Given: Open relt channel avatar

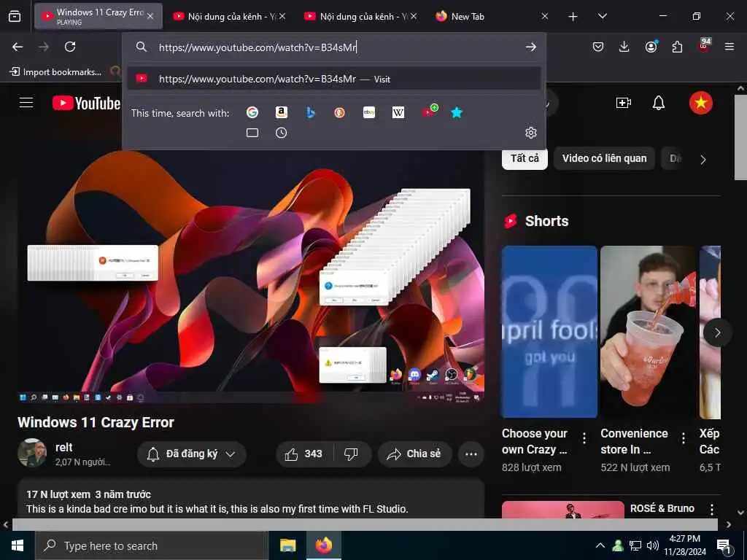Looking at the screenshot, I should [32, 453].
